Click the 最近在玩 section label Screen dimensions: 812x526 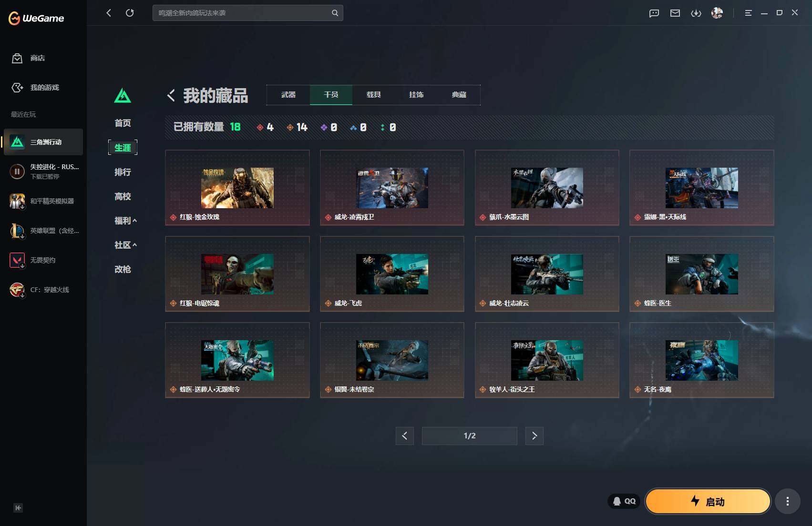tap(23, 114)
